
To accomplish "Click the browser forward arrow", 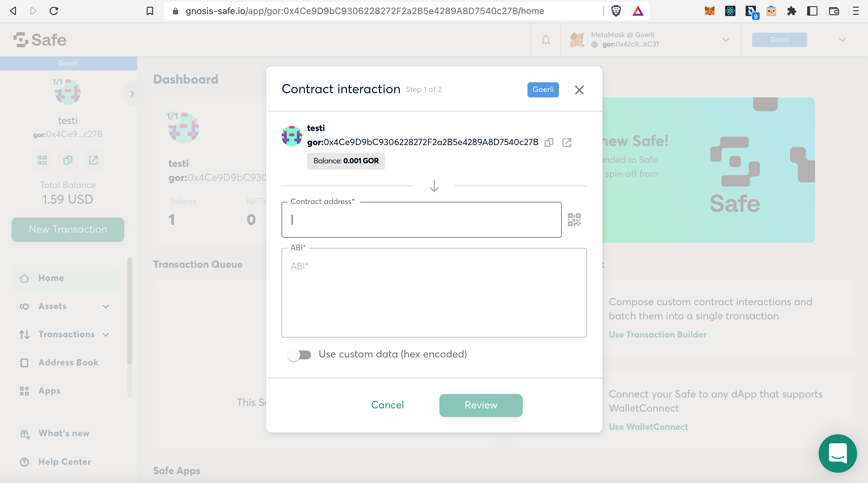I will point(33,11).
